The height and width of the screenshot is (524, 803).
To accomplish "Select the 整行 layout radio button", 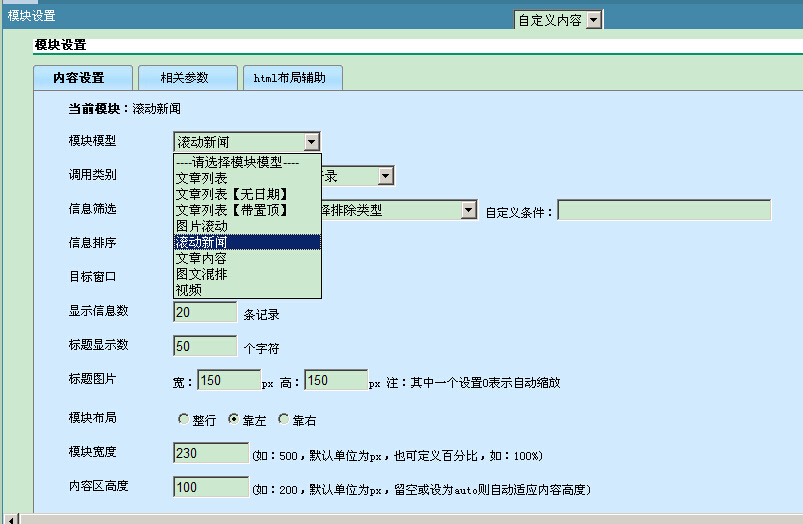I will click(x=183, y=420).
